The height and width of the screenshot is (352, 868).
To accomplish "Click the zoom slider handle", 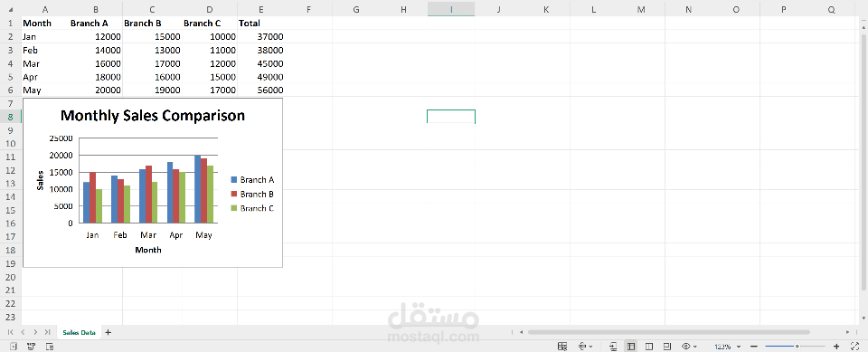I will 797,347.
